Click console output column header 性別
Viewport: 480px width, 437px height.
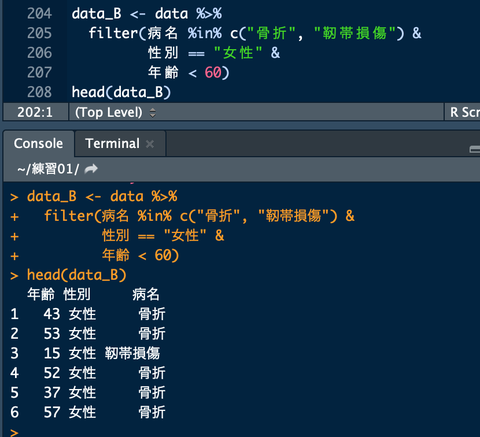click(77, 294)
